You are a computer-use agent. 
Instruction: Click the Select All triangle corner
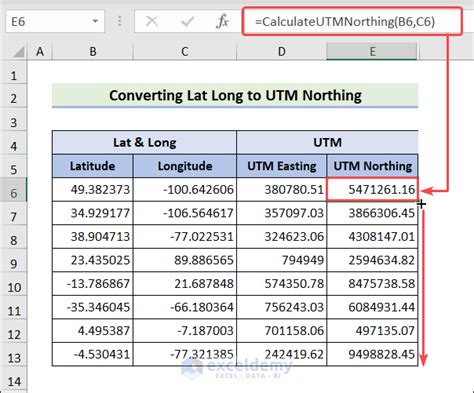point(18,52)
